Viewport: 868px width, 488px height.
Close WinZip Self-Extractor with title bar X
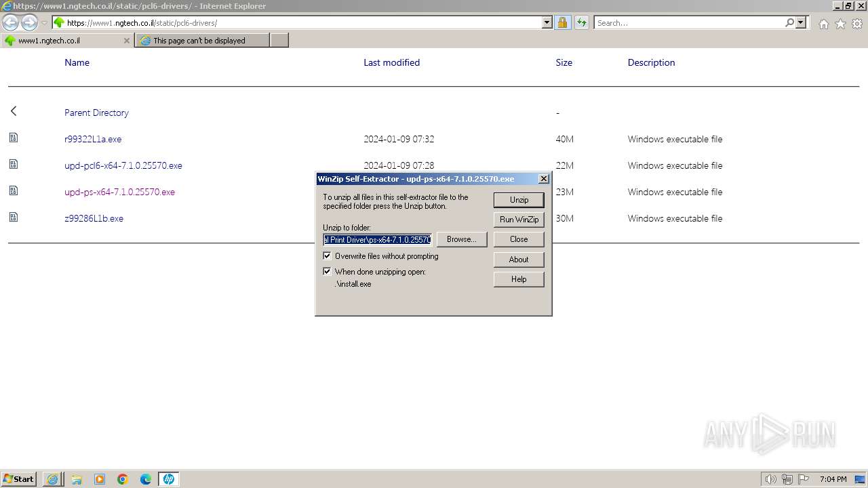(x=543, y=179)
